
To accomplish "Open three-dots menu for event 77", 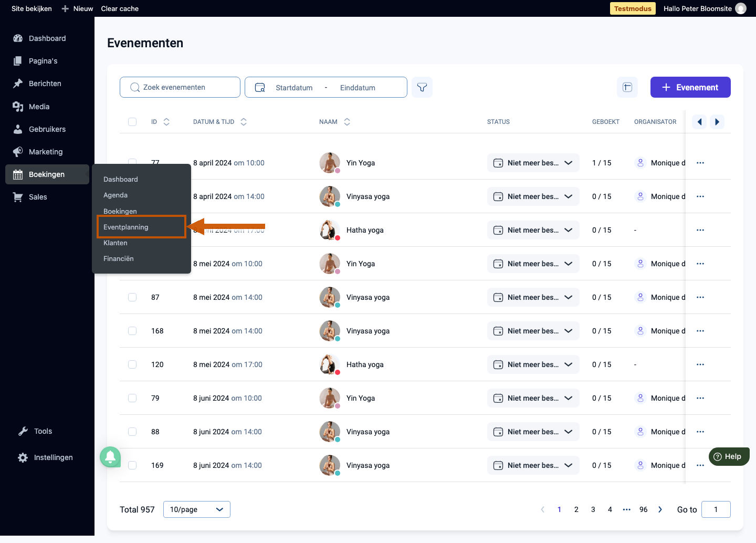I will tap(700, 163).
